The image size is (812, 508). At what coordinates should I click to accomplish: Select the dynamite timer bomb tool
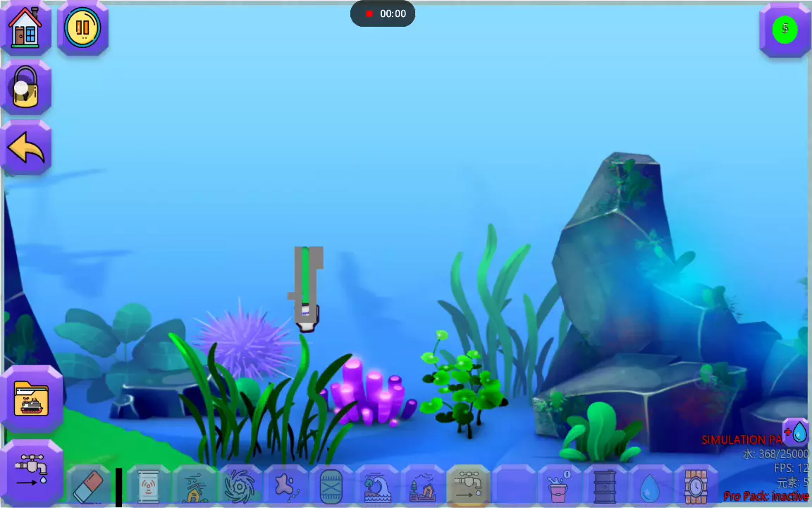(696, 486)
